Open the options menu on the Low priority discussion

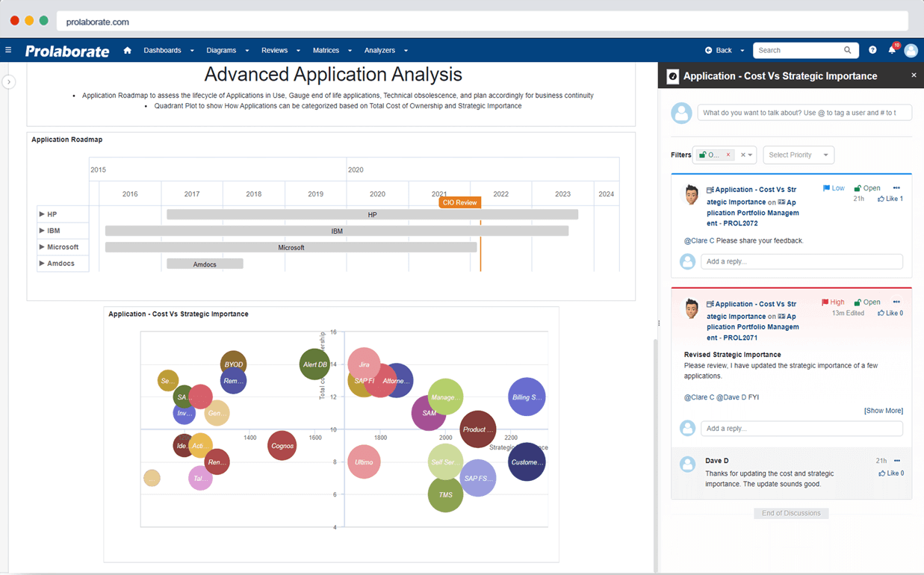(896, 188)
